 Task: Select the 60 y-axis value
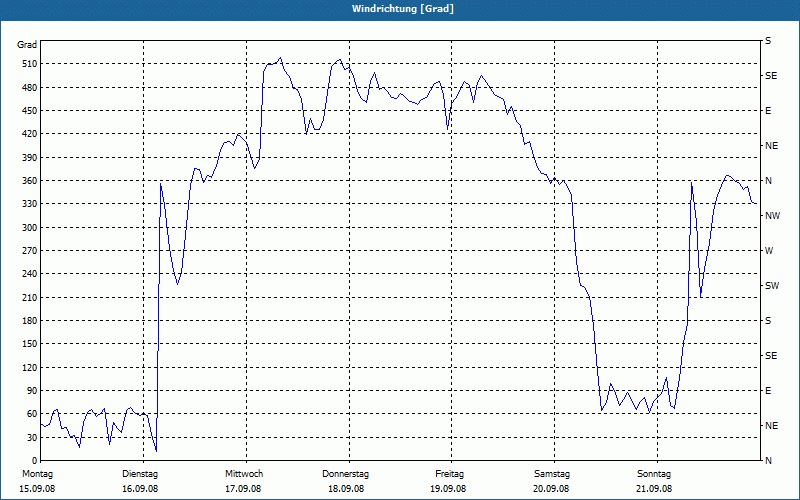click(32, 414)
